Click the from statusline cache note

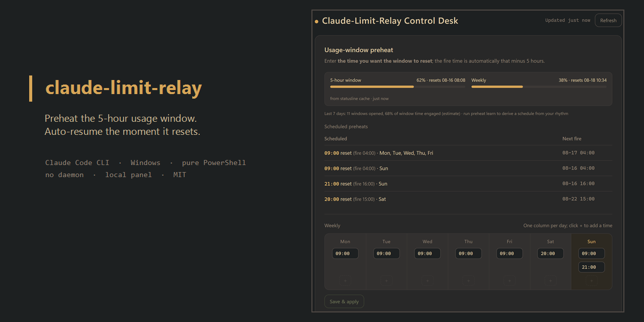(x=359, y=99)
